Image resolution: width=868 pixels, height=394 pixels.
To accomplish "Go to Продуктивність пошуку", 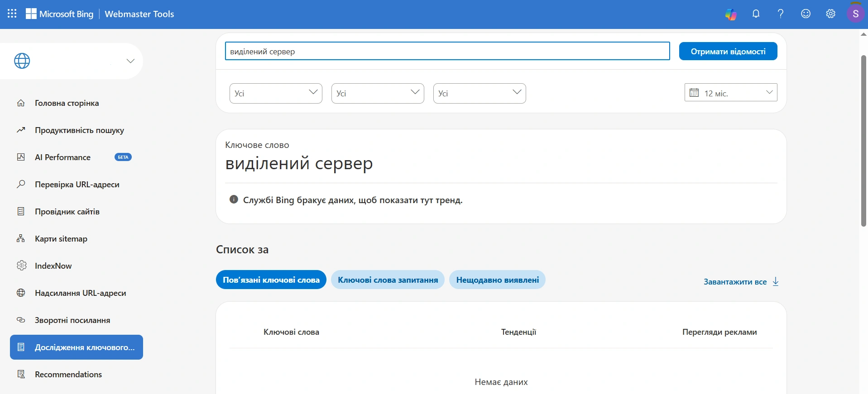I will pos(79,130).
